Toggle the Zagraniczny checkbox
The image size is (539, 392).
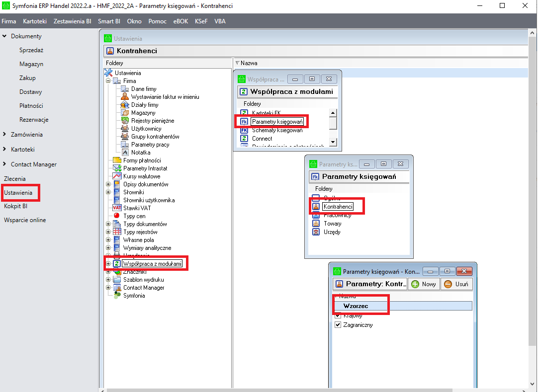click(x=338, y=325)
